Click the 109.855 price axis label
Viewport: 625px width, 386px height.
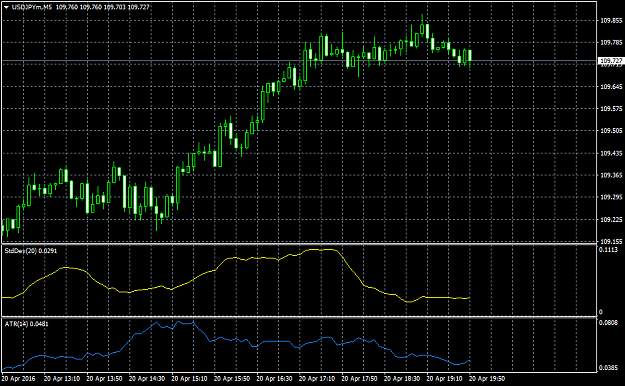click(x=611, y=20)
